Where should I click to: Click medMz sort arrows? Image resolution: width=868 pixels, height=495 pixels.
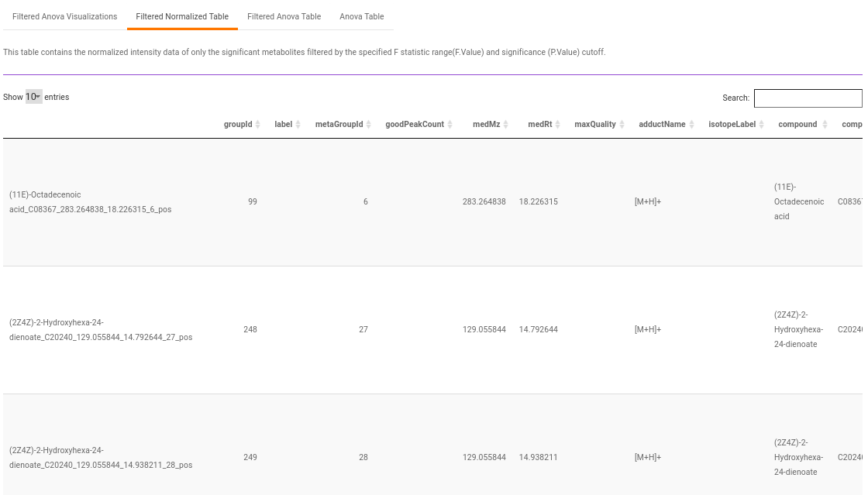coord(505,125)
